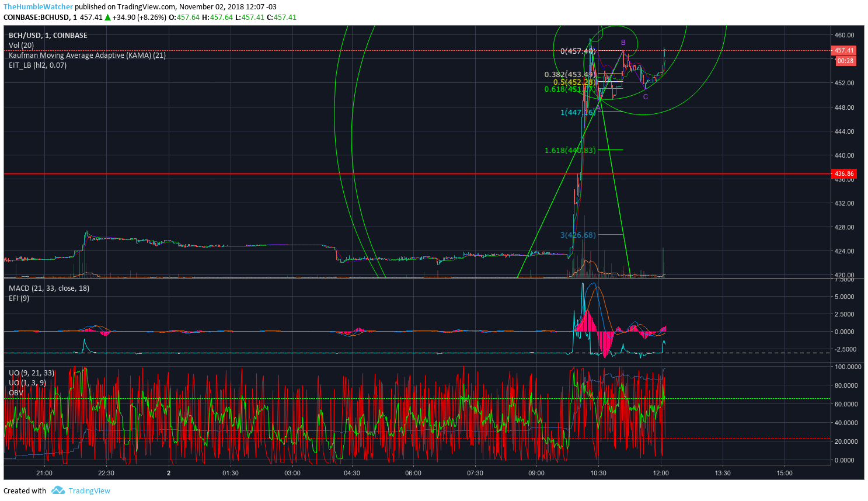Click the 460.00 price axis label
The height and width of the screenshot is (501, 868).
844,35
